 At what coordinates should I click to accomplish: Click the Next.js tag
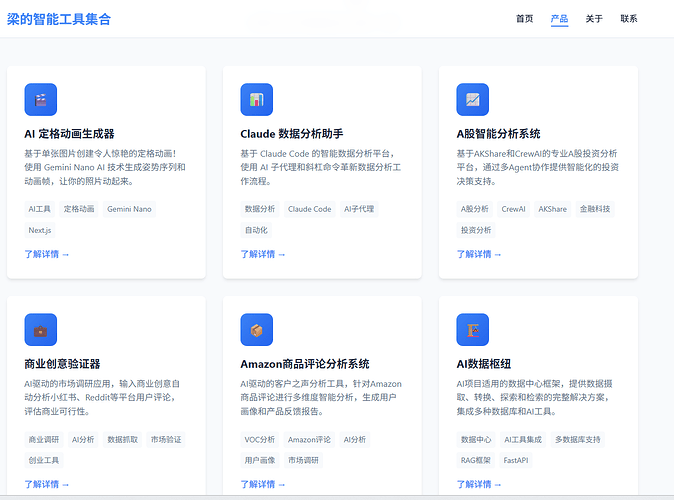pyautogui.click(x=40, y=230)
